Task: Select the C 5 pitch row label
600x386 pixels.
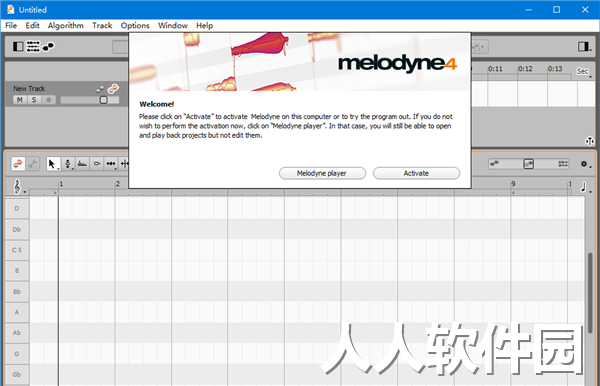Action: pos(17,250)
